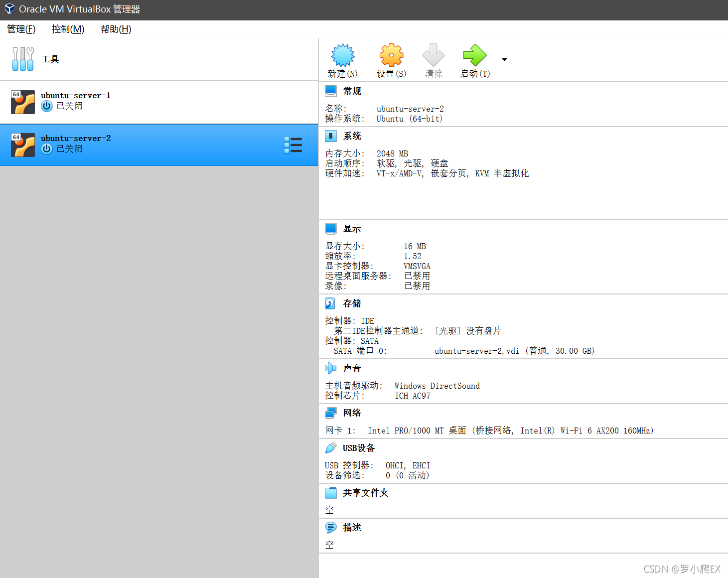Click power-off state icon of ubuntu-server-2
Screen dimensions: 728x578
point(47,149)
